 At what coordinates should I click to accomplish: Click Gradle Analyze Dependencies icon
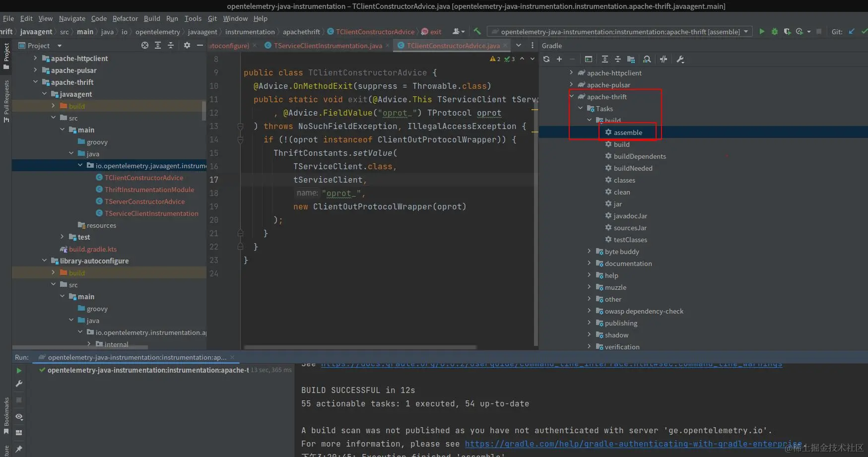[647, 60]
